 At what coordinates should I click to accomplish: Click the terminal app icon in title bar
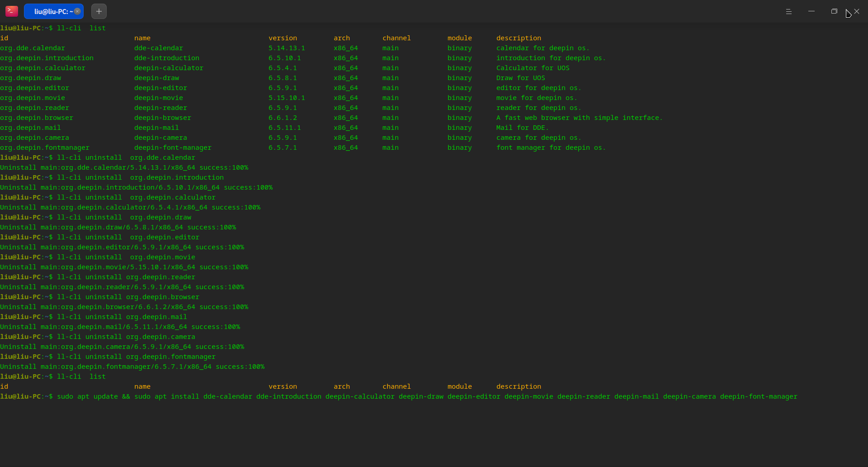[12, 11]
